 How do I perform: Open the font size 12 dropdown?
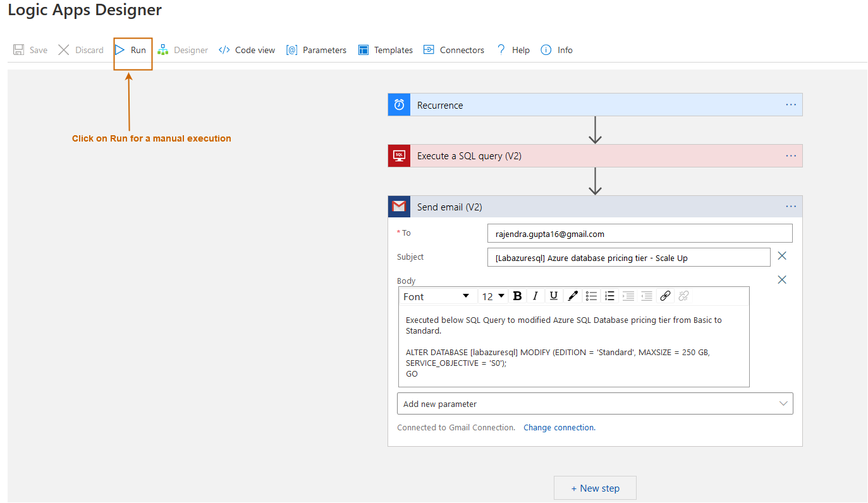pyautogui.click(x=493, y=296)
